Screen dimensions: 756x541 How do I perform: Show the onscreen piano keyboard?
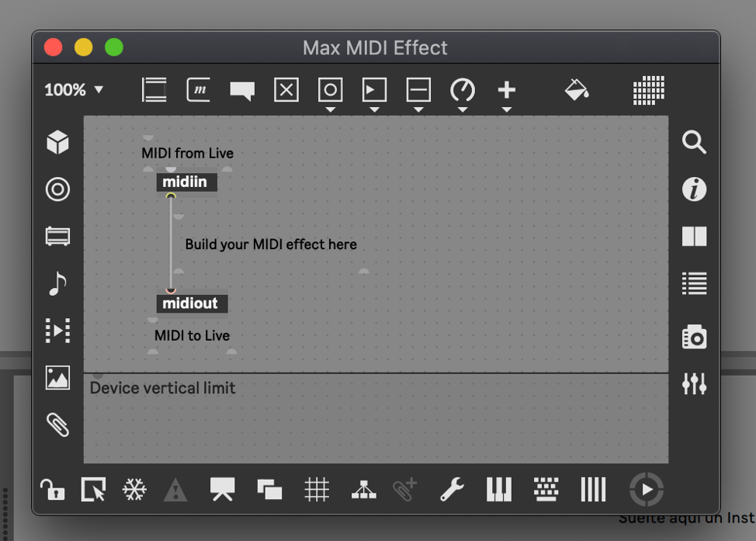tap(498, 489)
